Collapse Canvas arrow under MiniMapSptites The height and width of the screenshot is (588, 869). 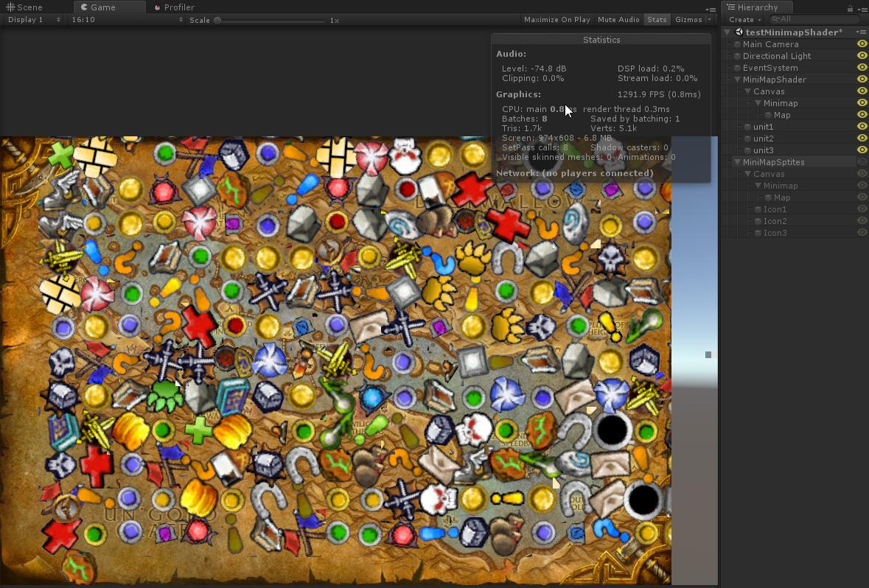point(747,174)
